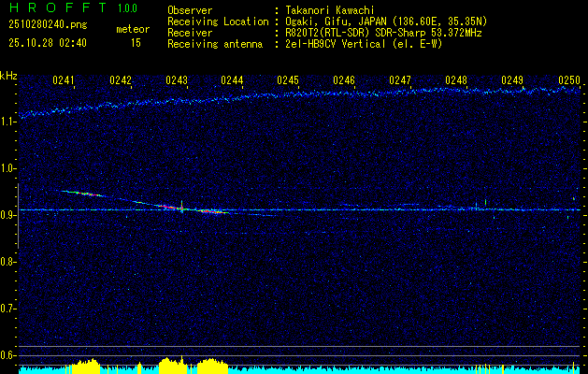Click the 1.1 kHz axis label
Image resolution: width=588 pixels, height=374 pixels.
tap(8, 122)
